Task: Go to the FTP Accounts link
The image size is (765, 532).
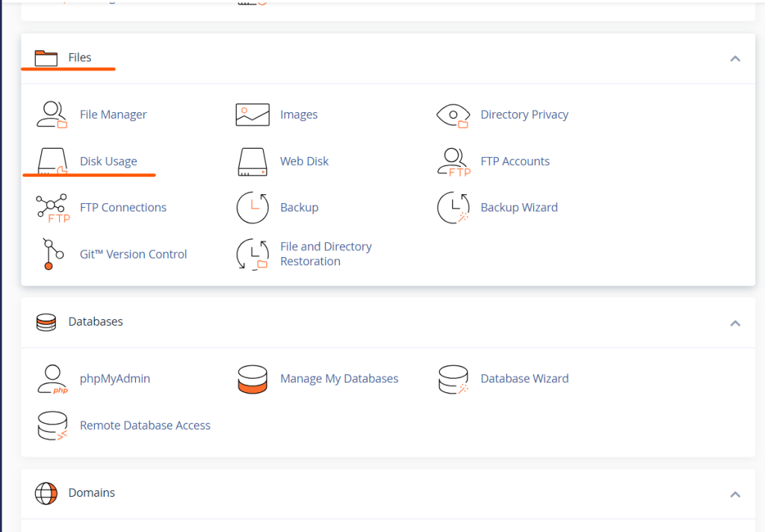Action: click(x=515, y=161)
